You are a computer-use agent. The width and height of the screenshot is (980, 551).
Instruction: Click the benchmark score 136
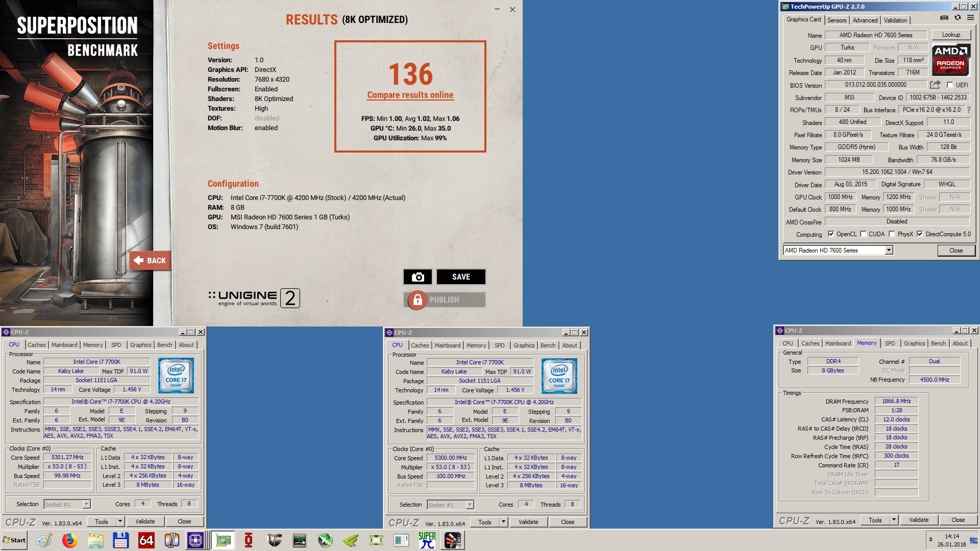pos(410,74)
